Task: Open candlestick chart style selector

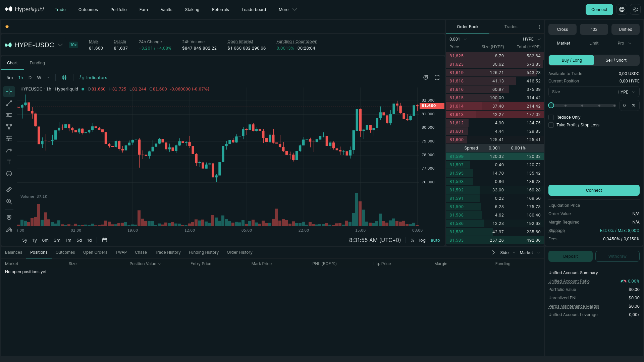Action: [64, 77]
